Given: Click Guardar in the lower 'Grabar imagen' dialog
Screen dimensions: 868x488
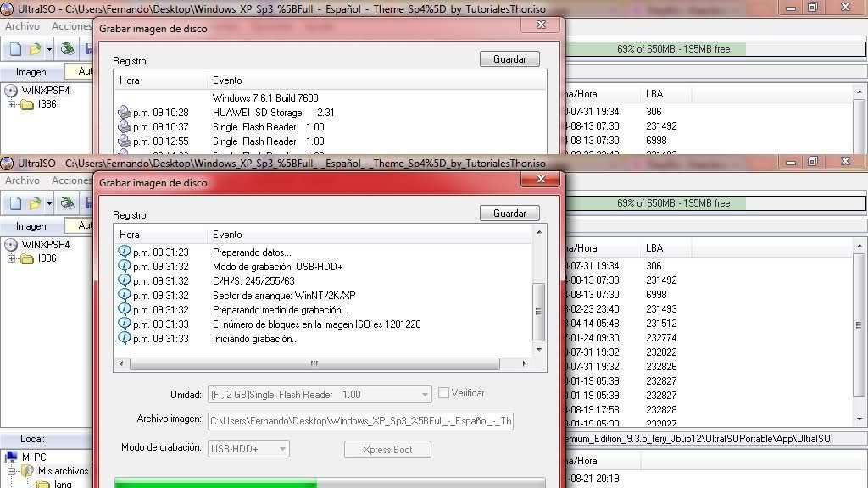Looking at the screenshot, I should (509, 213).
